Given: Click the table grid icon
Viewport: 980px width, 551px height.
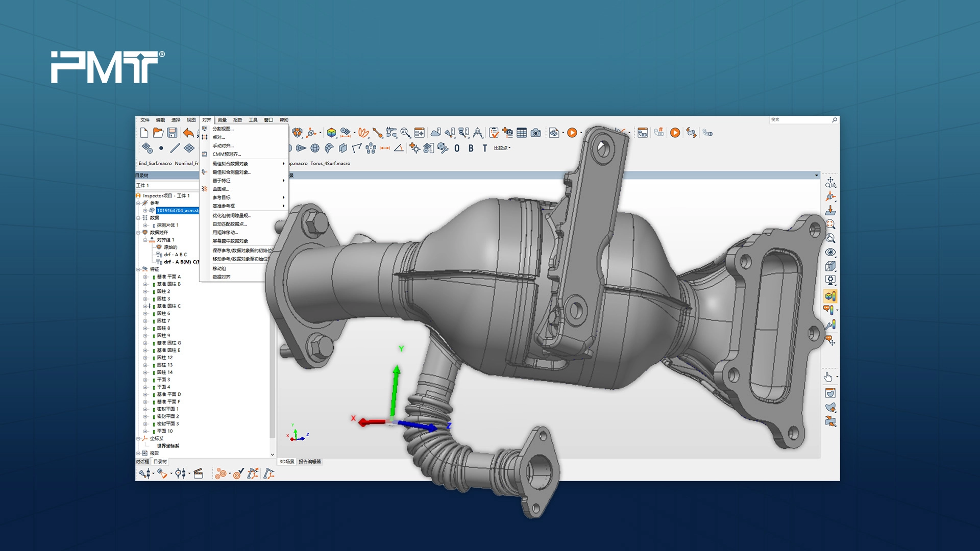Looking at the screenshot, I should (522, 133).
